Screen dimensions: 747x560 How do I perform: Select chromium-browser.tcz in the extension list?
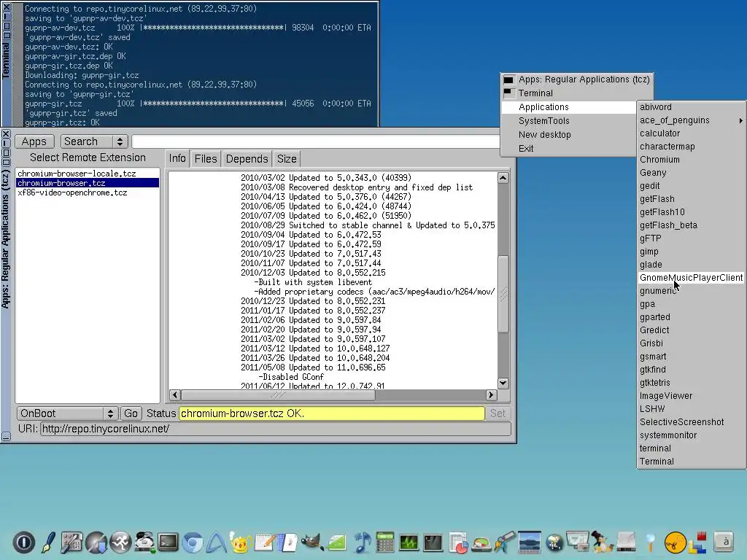88,183
